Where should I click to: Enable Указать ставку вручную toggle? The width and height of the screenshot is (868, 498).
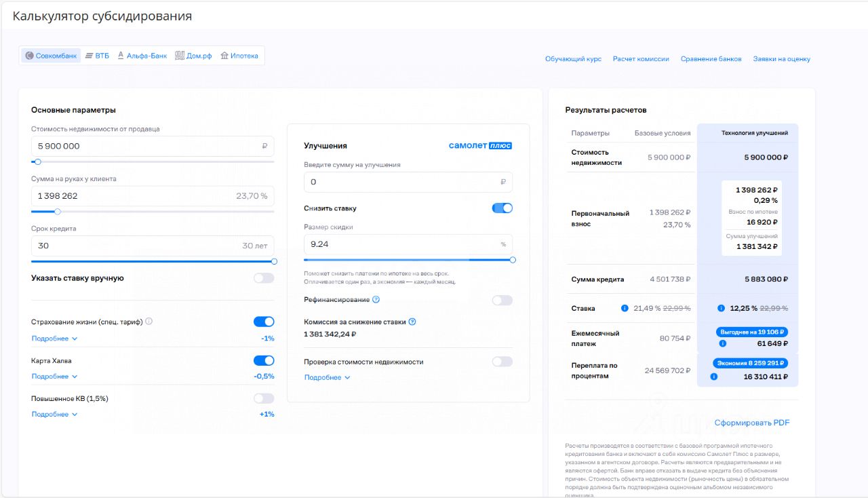tap(264, 278)
